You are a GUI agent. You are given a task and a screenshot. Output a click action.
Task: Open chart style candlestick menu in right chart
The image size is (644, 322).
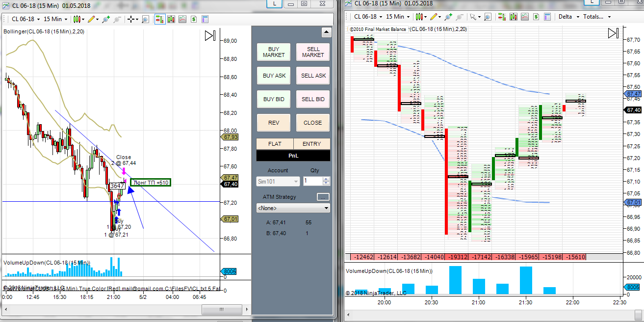(x=421, y=16)
